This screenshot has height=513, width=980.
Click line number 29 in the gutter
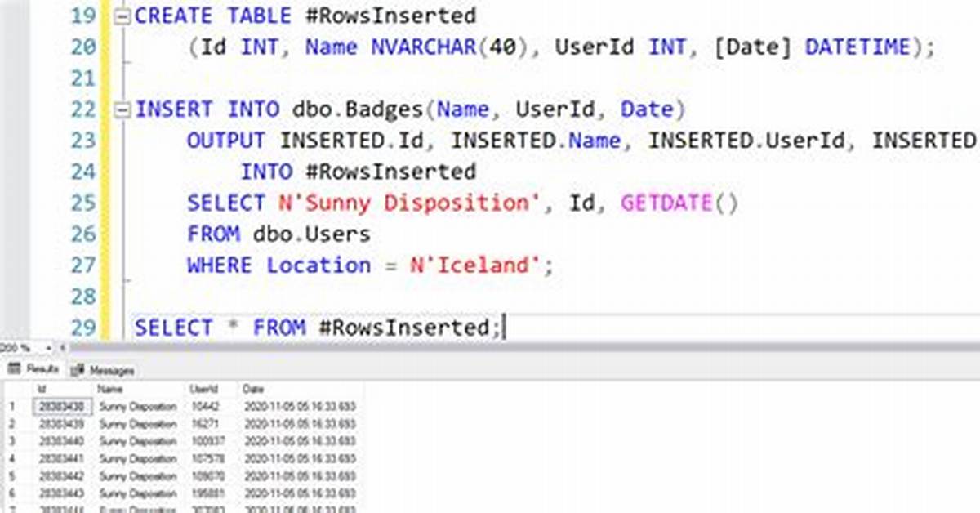coord(82,328)
